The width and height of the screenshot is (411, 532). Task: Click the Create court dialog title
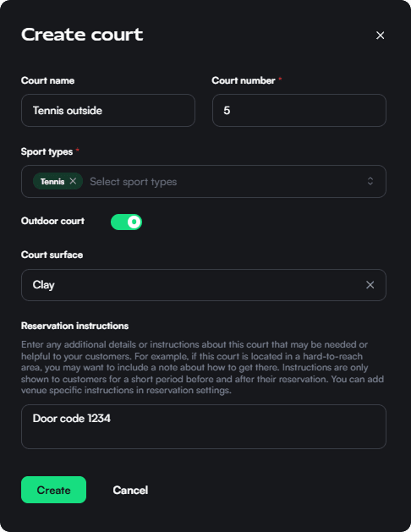point(82,35)
